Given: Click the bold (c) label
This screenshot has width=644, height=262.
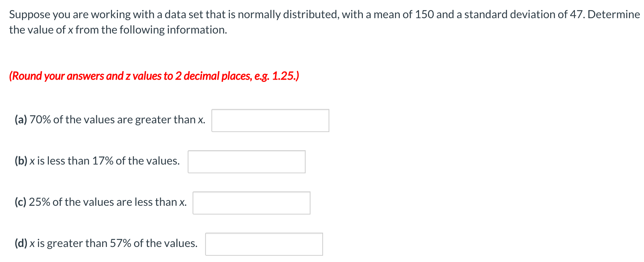Looking at the screenshot, I should tap(21, 202).
